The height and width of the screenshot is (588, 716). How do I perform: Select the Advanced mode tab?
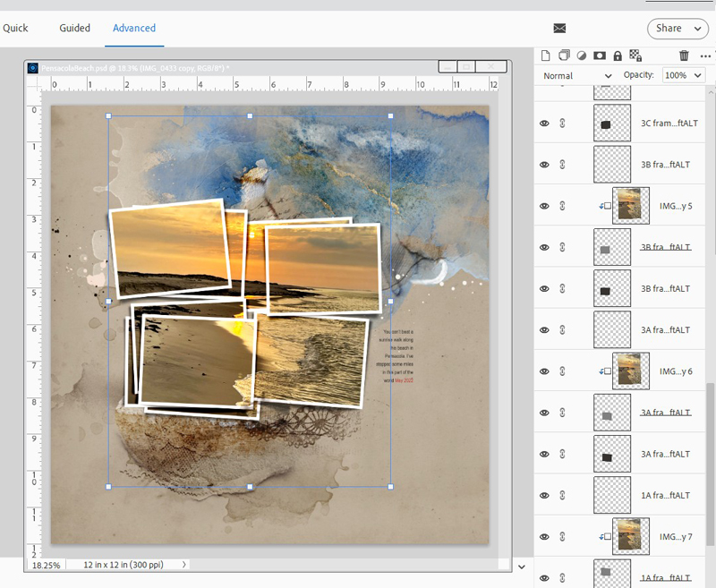coord(134,29)
